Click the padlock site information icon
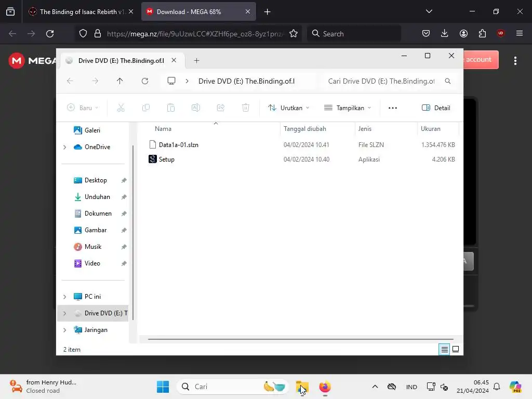The image size is (532, 399). (98, 34)
